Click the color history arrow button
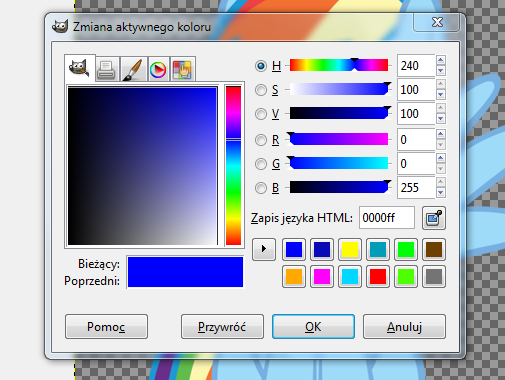 (x=264, y=249)
